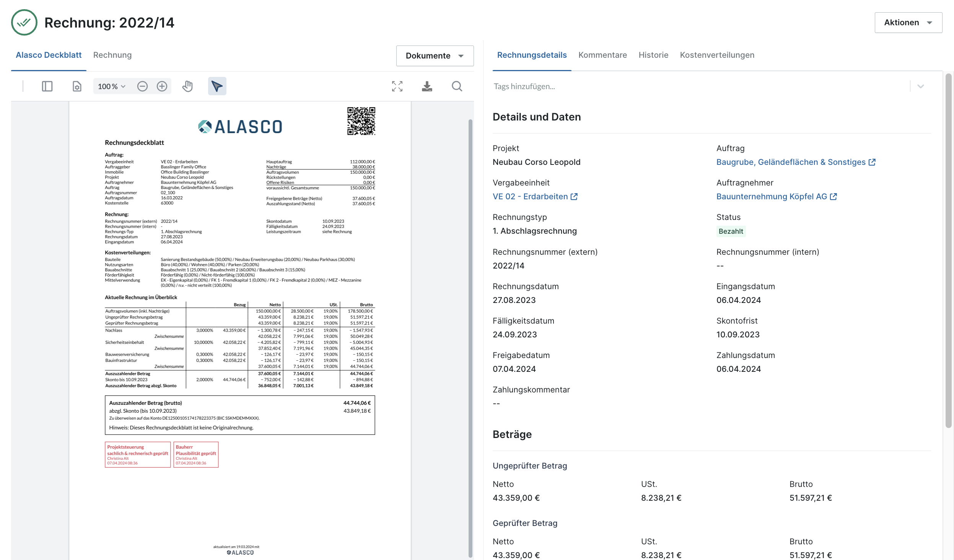954x560 pixels.
Task: Follow the VE 02 - Erdarbeiten link
Action: click(x=530, y=197)
